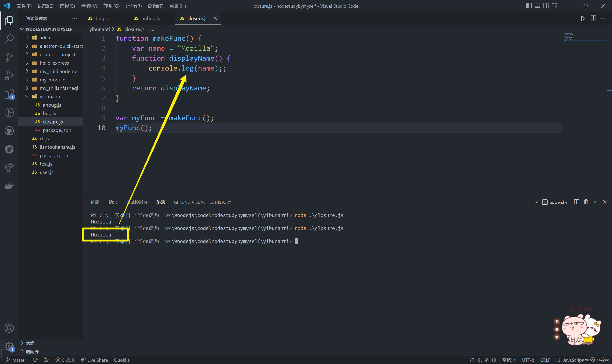The image size is (612, 364).
Task: Open the Source Control view
Action: pyautogui.click(x=9, y=57)
